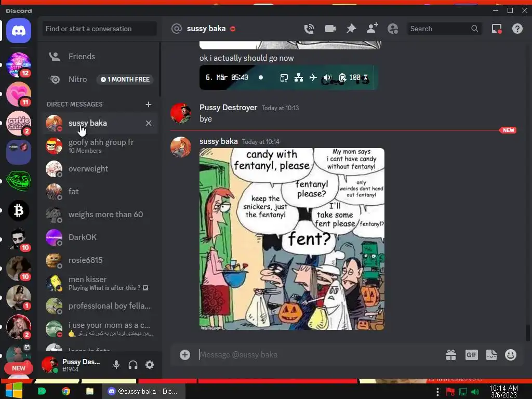532x399 pixels.
Task: Open Bitcoin logo server
Action: [19, 211]
